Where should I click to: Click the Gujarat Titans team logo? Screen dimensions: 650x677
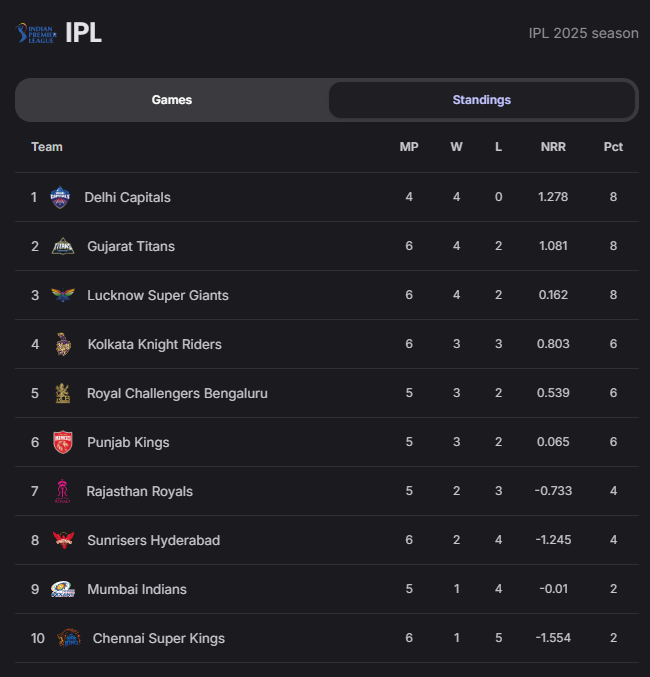tap(63, 246)
